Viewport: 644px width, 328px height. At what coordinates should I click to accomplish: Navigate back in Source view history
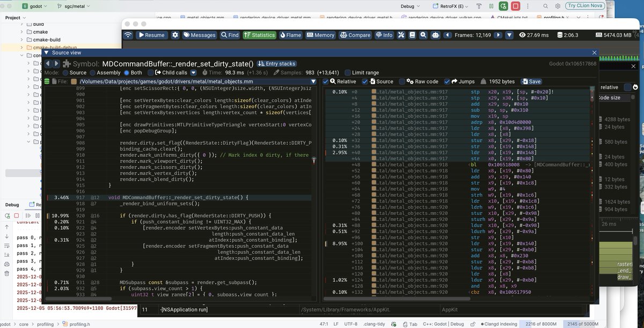[x=48, y=63]
